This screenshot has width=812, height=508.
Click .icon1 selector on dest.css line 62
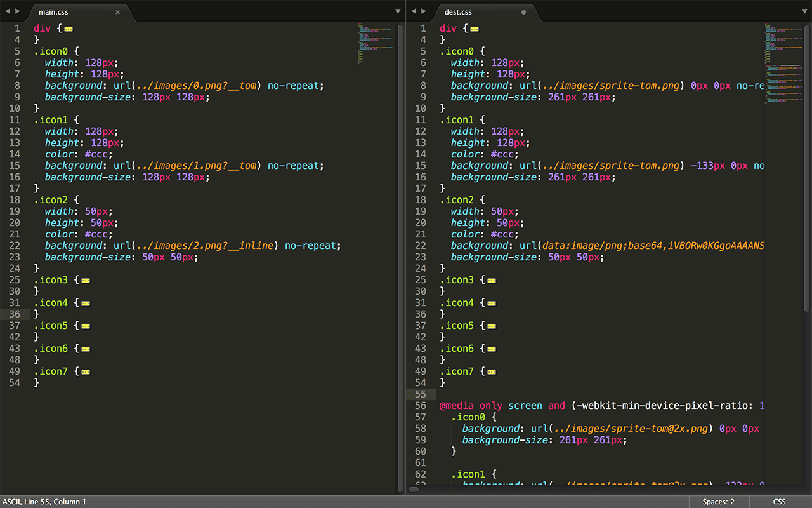(x=468, y=474)
